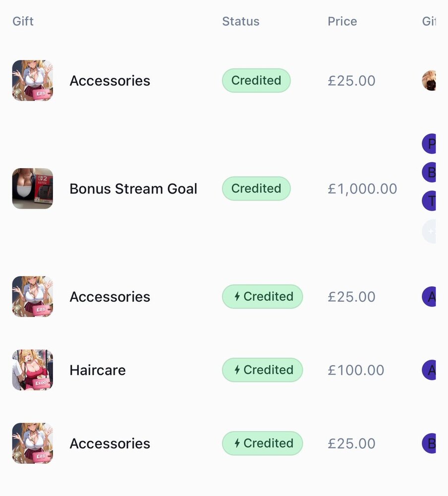Image resolution: width=448 pixels, height=496 pixels.
Task: Open the "B" gifter avatar in Bonus Stream Goal row
Action: click(429, 172)
